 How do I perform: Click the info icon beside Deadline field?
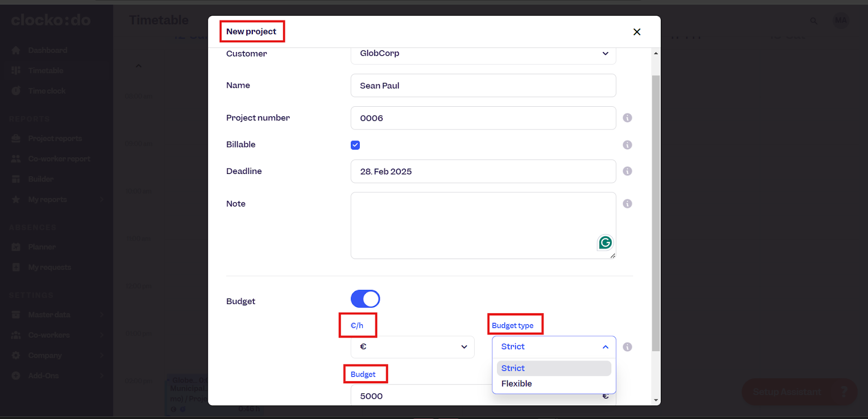(x=627, y=171)
